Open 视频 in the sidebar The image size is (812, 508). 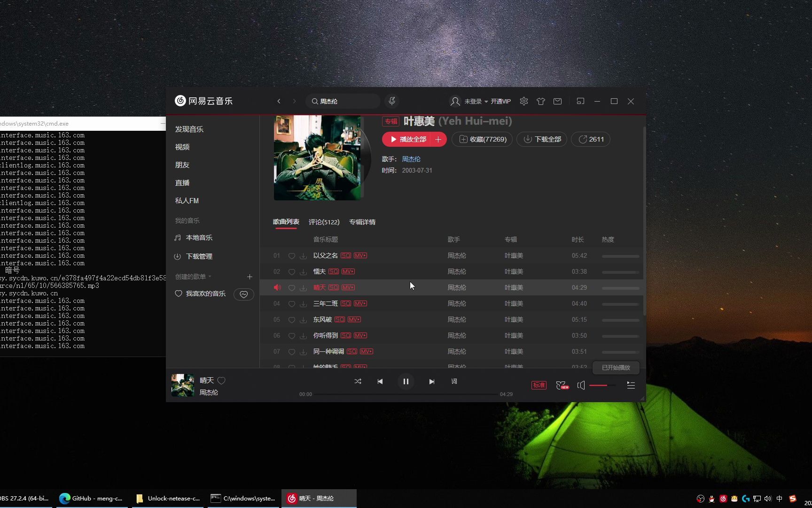click(182, 147)
